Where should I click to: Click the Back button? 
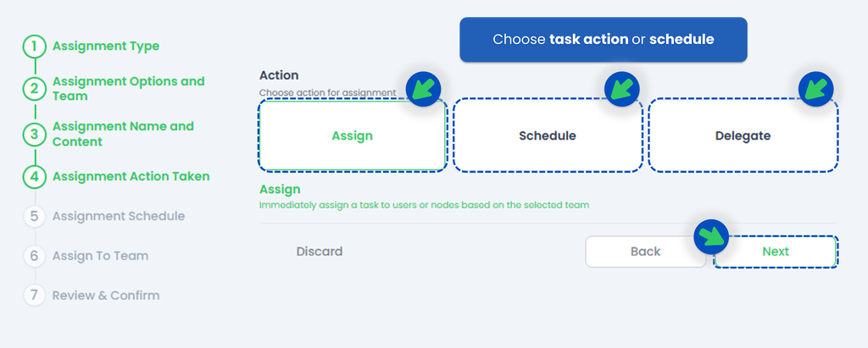coord(645,251)
